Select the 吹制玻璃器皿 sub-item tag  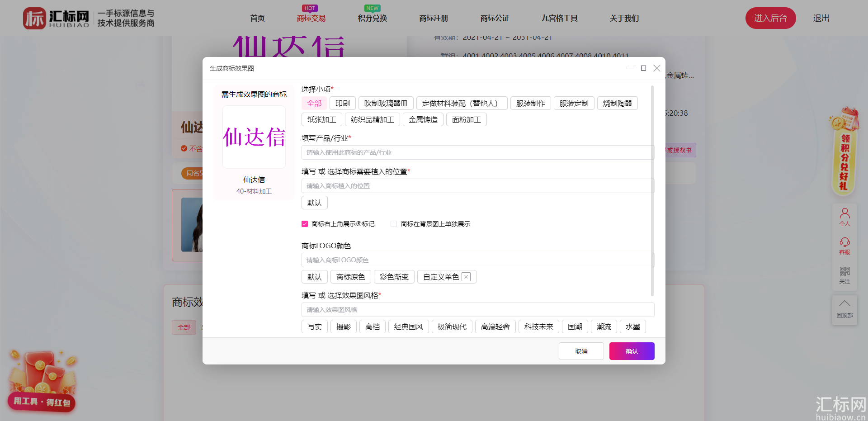[x=386, y=104]
